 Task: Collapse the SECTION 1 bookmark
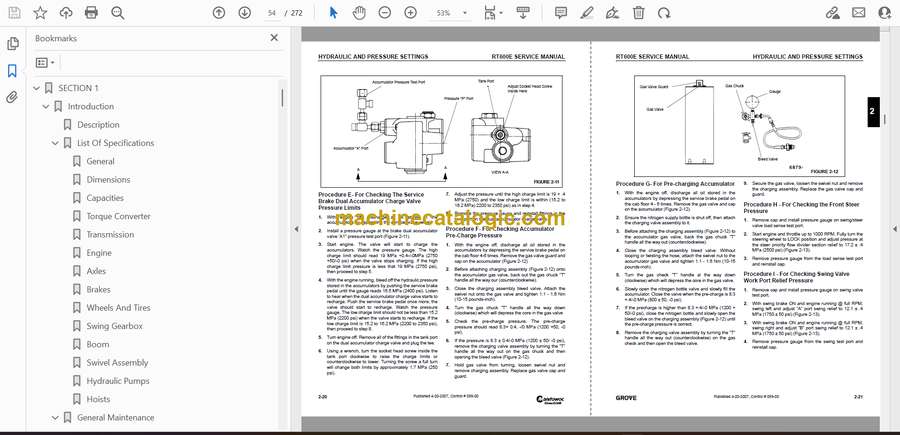point(37,88)
